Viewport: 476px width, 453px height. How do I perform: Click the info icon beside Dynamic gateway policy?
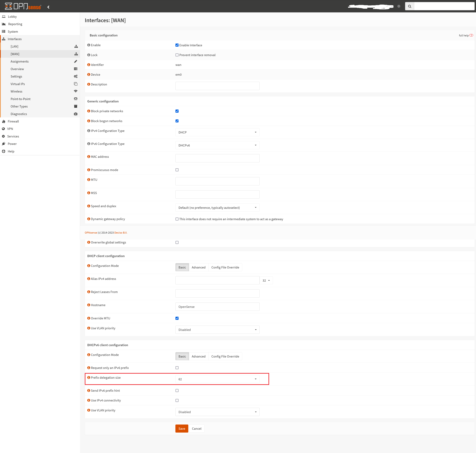coord(89,219)
